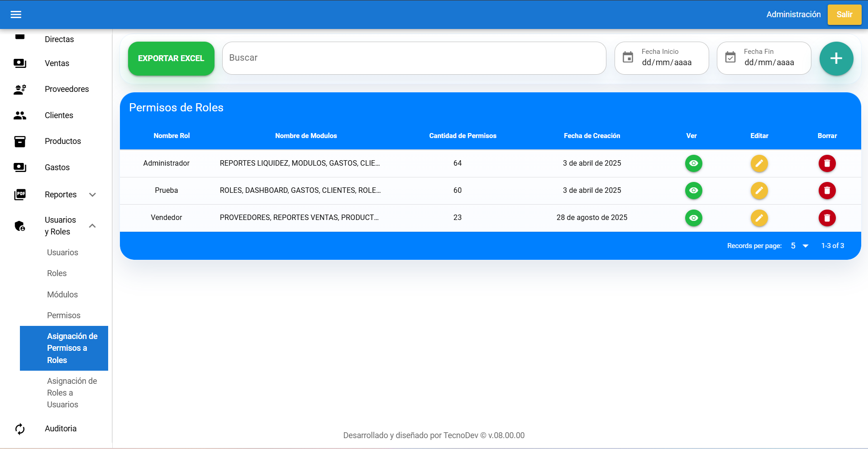Go to Módulos in sidebar

[x=62, y=295]
